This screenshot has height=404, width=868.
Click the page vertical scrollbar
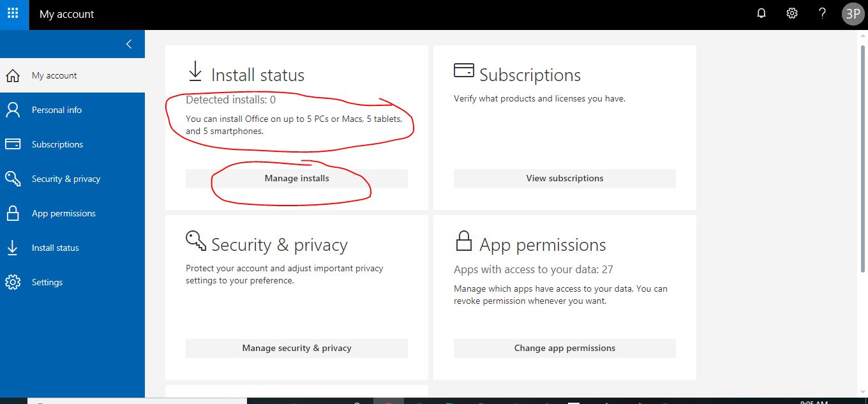click(863, 160)
